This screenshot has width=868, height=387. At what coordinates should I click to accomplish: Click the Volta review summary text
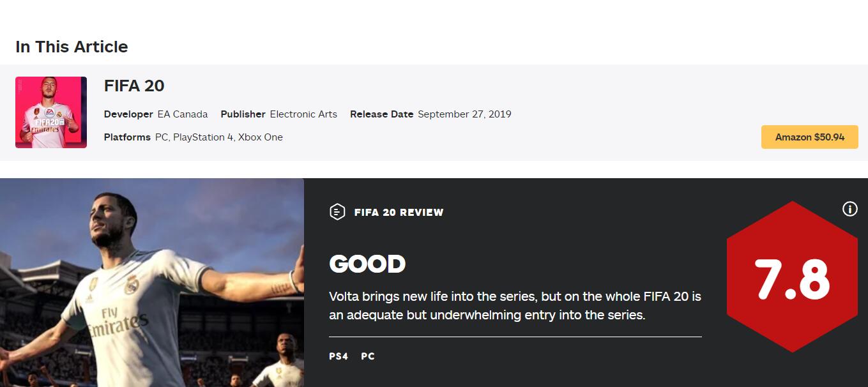coord(515,305)
